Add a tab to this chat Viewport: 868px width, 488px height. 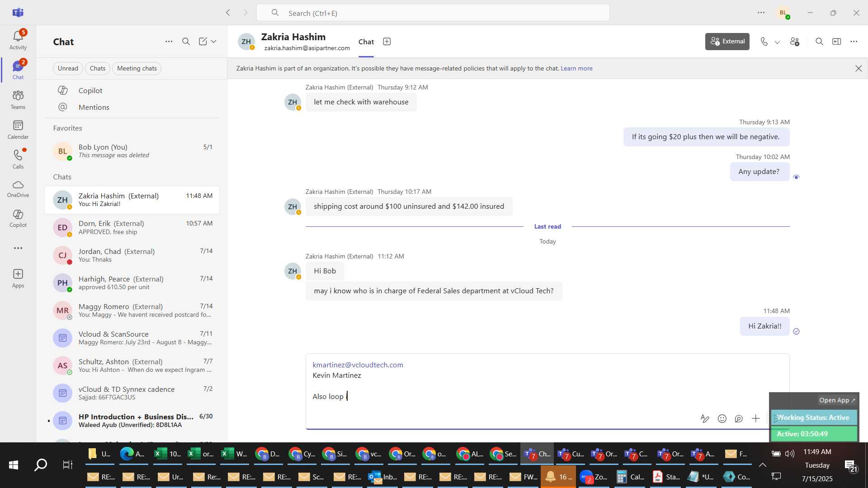pos(387,42)
